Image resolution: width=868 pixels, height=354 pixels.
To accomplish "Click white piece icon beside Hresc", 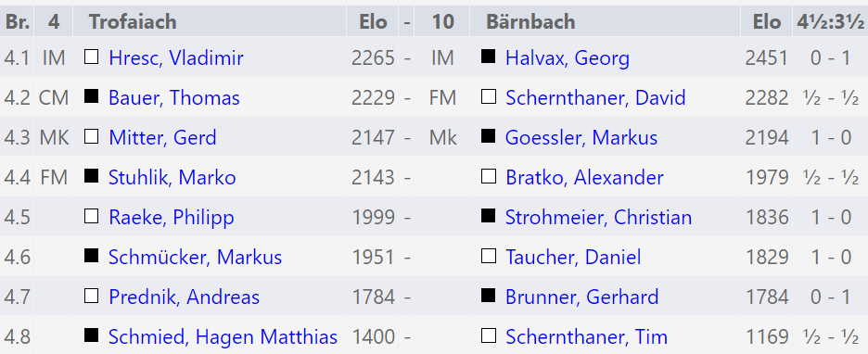I will tap(91, 57).
